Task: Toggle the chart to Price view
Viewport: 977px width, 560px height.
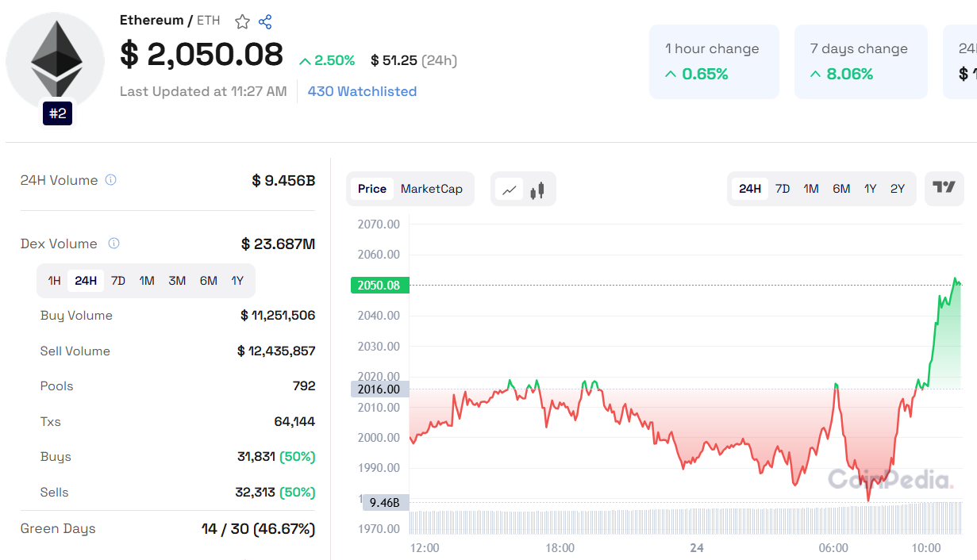Action: coord(371,189)
